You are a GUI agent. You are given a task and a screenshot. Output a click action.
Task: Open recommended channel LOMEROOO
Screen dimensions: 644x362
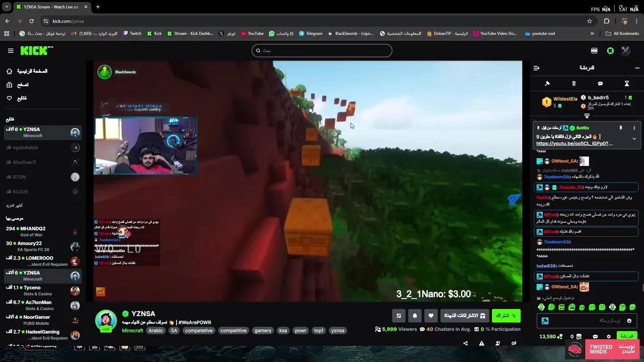(x=42, y=261)
